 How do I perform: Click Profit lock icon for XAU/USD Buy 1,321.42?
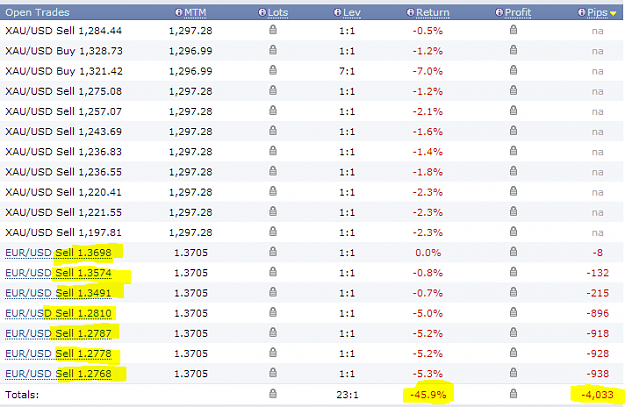click(513, 70)
